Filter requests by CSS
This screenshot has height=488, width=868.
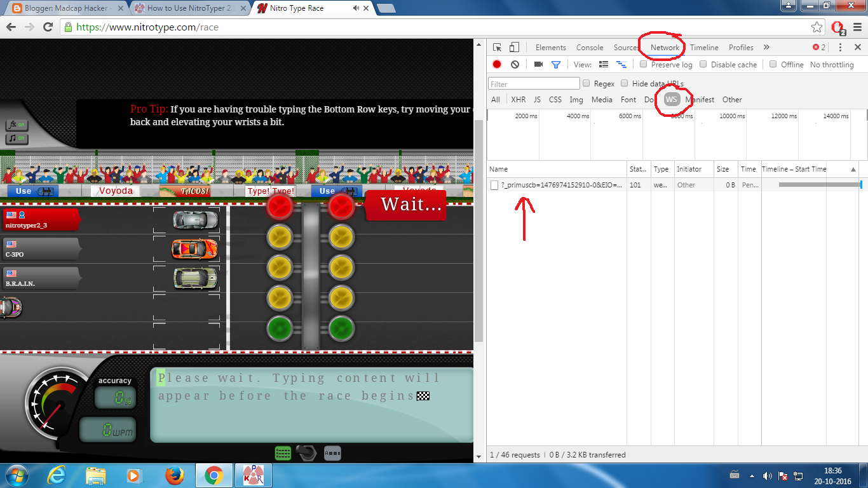[x=555, y=100]
